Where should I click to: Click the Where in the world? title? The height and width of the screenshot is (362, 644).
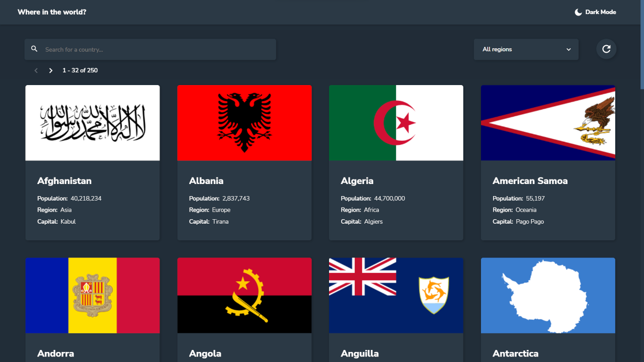click(x=52, y=12)
